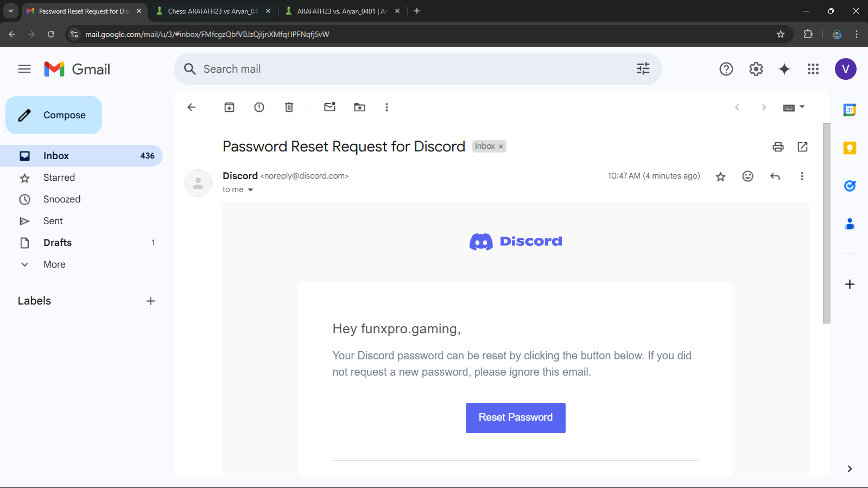Open more email toolbar options

pyautogui.click(x=387, y=107)
